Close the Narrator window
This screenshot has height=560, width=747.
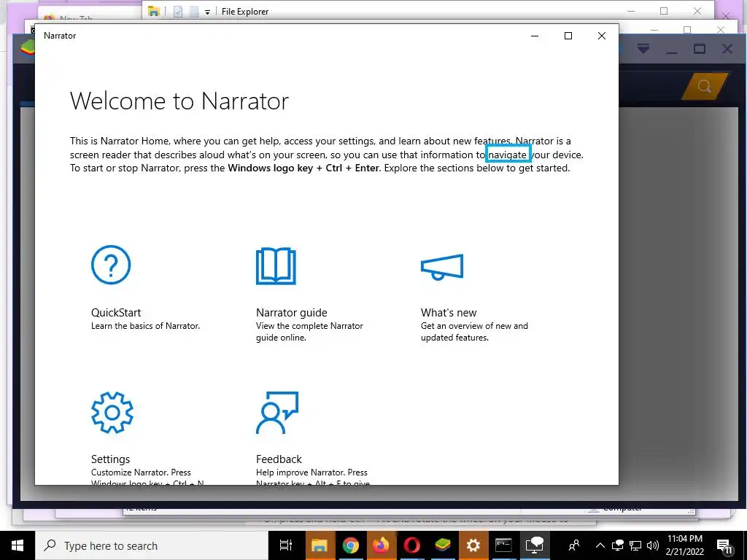(602, 36)
